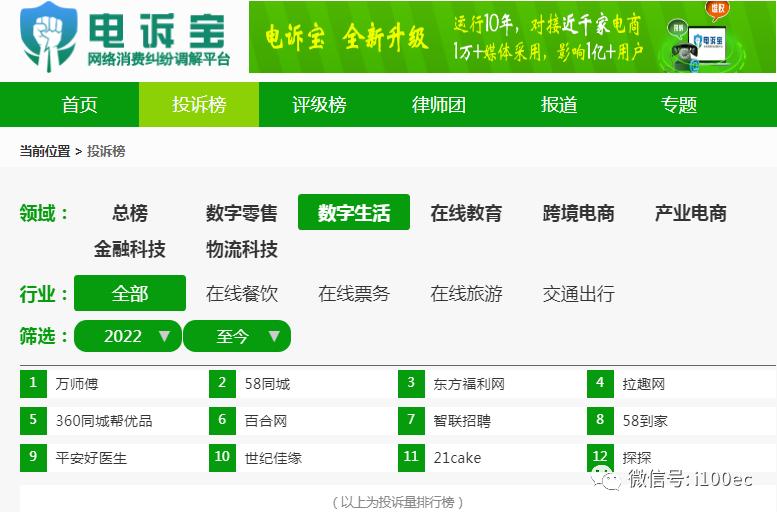
Task: Open the 2022 year dropdown
Action: tap(128, 336)
